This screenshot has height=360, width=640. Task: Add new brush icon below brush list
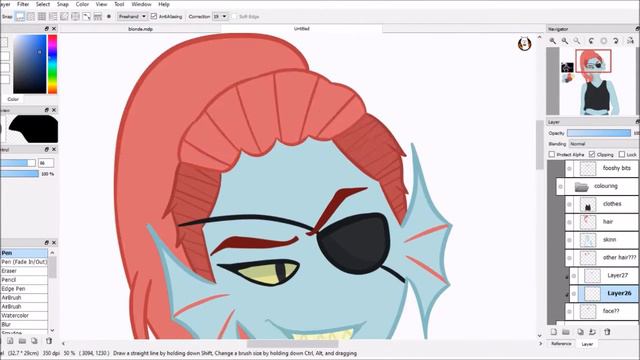click(10, 340)
